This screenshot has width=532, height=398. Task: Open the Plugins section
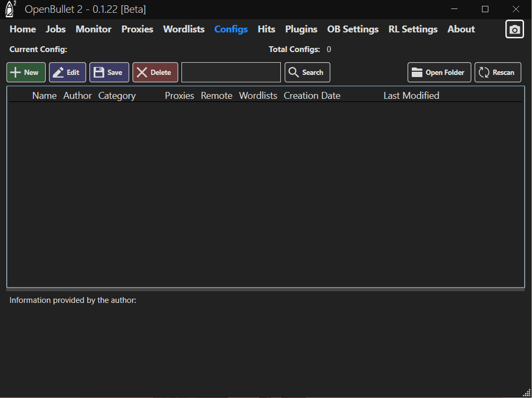(x=301, y=29)
